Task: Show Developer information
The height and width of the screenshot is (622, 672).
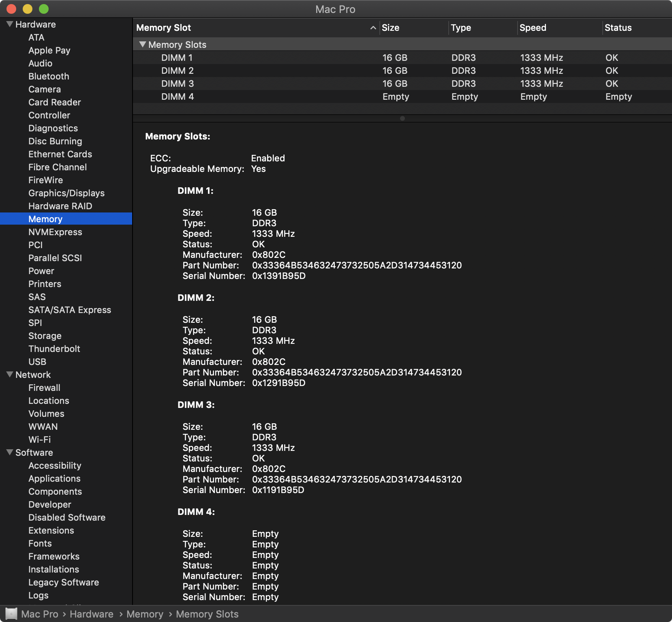Action: coord(50,504)
